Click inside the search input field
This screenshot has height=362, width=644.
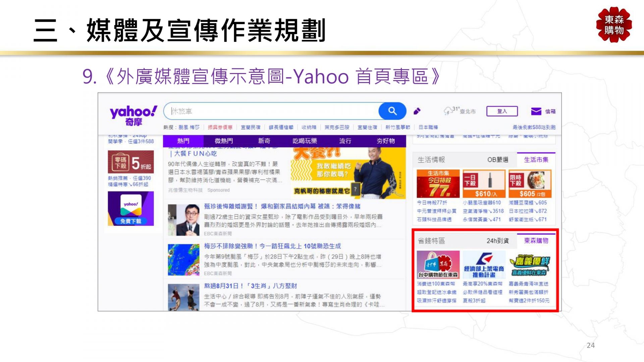(272, 111)
